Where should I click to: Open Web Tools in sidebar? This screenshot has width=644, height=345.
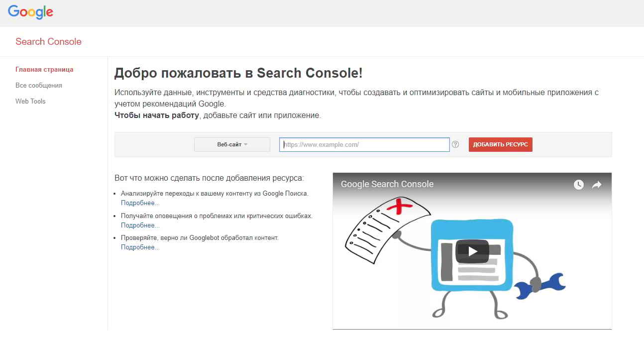click(x=30, y=102)
